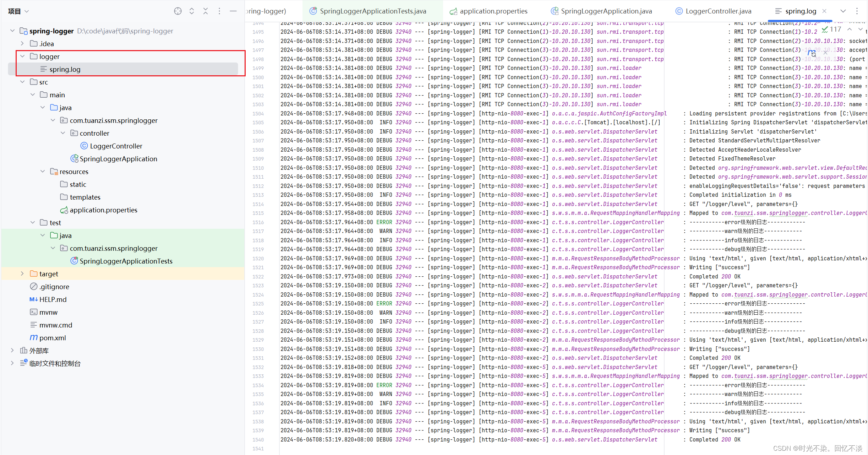The width and height of the screenshot is (868, 455).
Task: Switch to application.properties tab
Action: (488, 11)
